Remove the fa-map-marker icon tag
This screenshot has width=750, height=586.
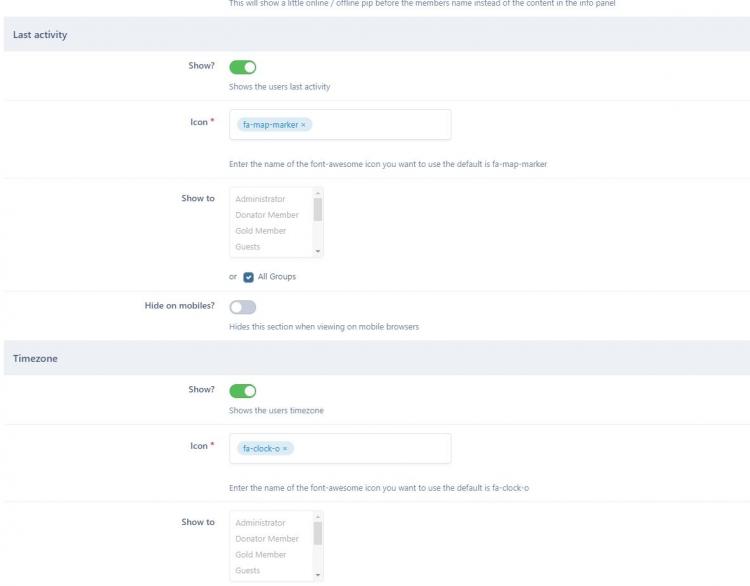coord(304,125)
